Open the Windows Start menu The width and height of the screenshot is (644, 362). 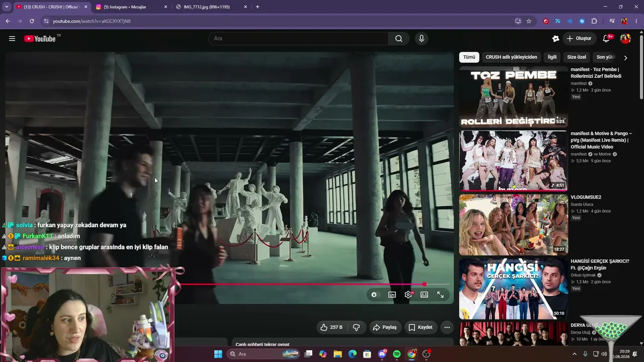218,354
